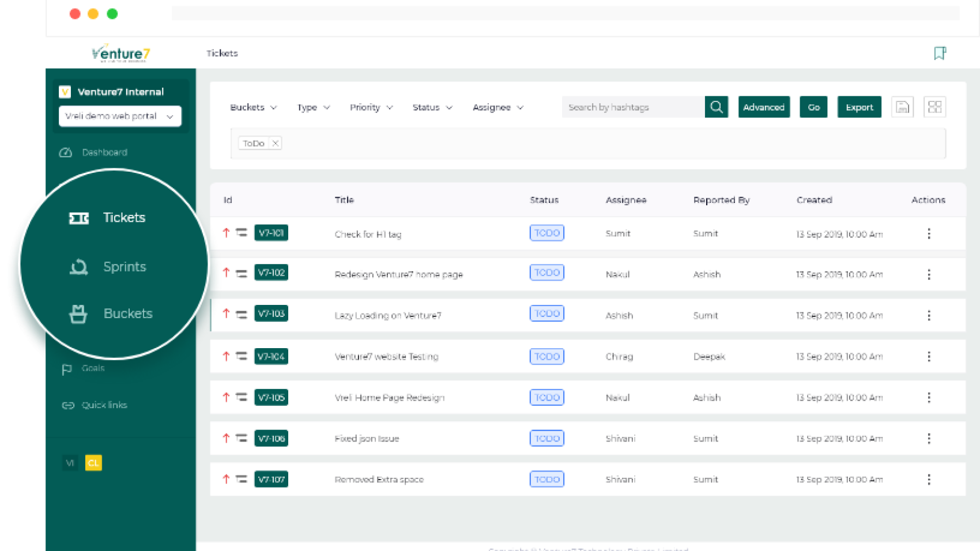Click the Advanced search button

point(764,107)
